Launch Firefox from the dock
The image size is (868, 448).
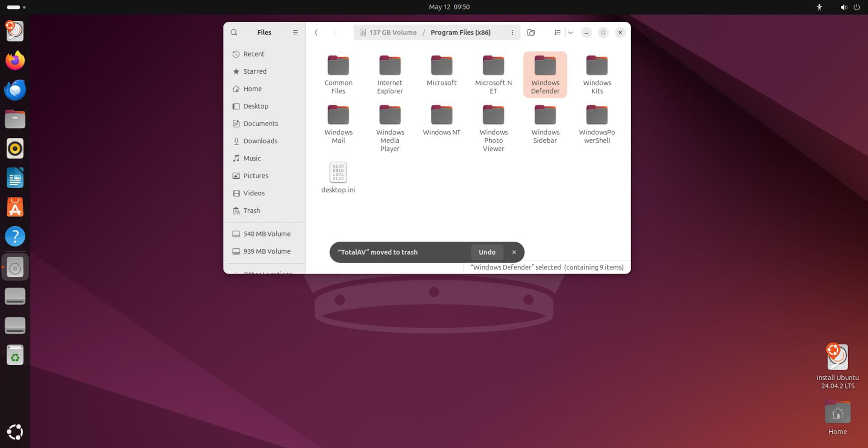click(x=15, y=60)
